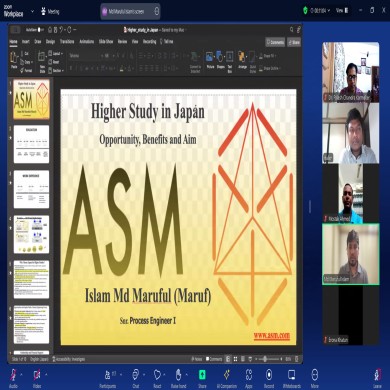390x390 pixels.
Task: Turn on the Zoom Video camera
Action: click(x=37, y=375)
